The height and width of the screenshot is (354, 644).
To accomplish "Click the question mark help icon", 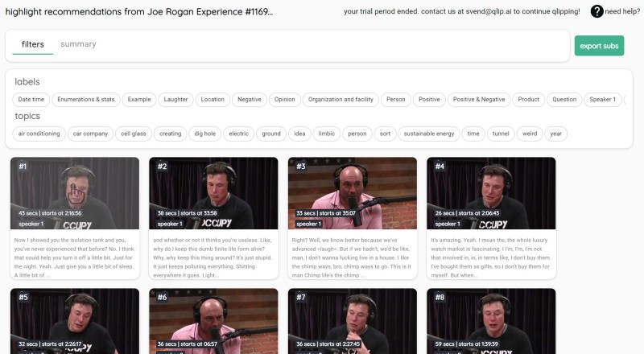I will point(597,11).
